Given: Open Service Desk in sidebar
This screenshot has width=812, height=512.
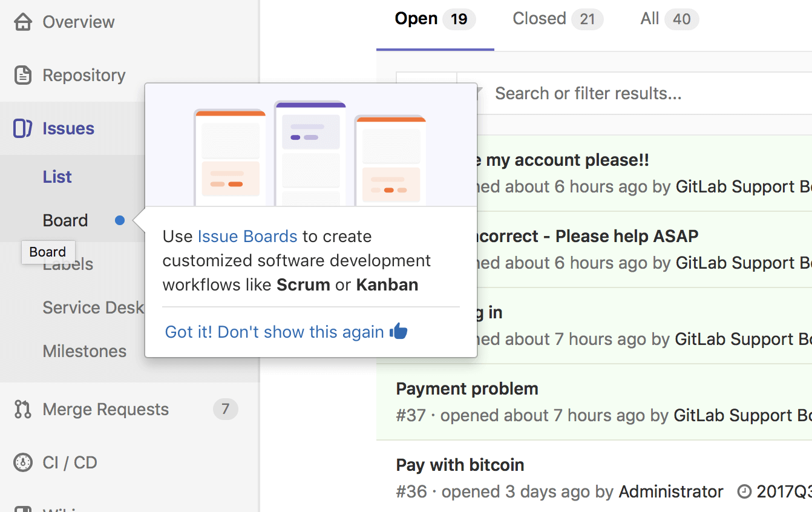Looking at the screenshot, I should click(93, 307).
